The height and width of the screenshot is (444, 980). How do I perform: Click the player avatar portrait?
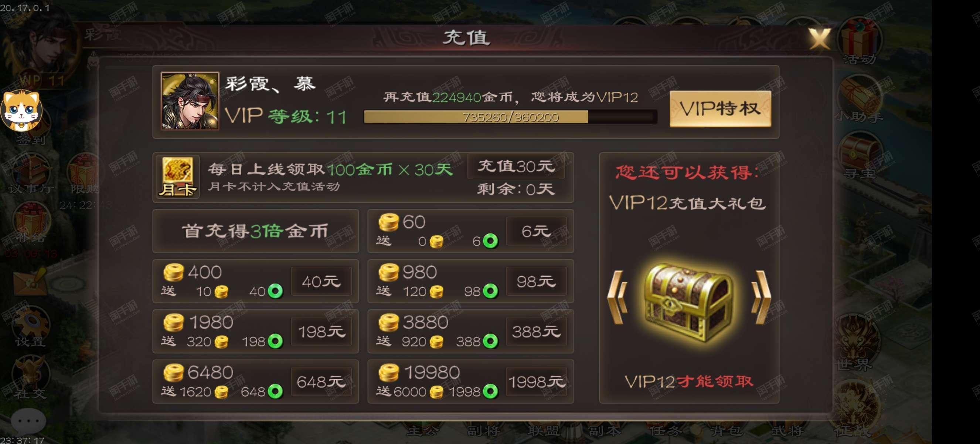click(190, 101)
